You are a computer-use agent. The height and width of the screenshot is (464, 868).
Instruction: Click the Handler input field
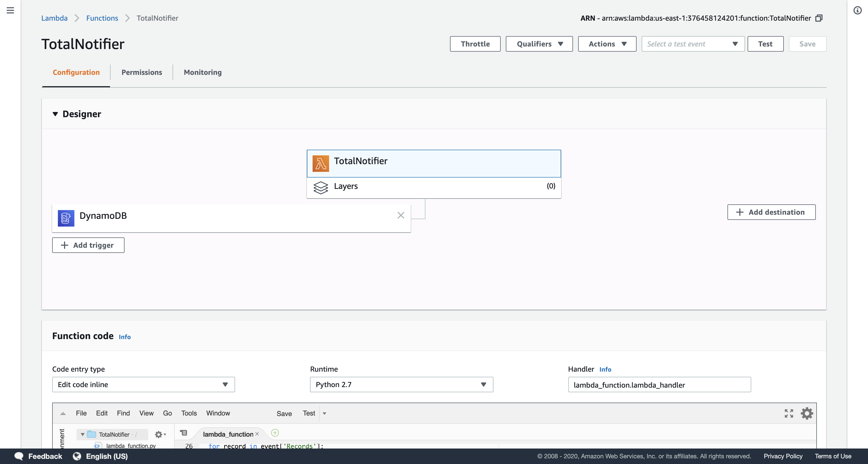[x=659, y=385]
